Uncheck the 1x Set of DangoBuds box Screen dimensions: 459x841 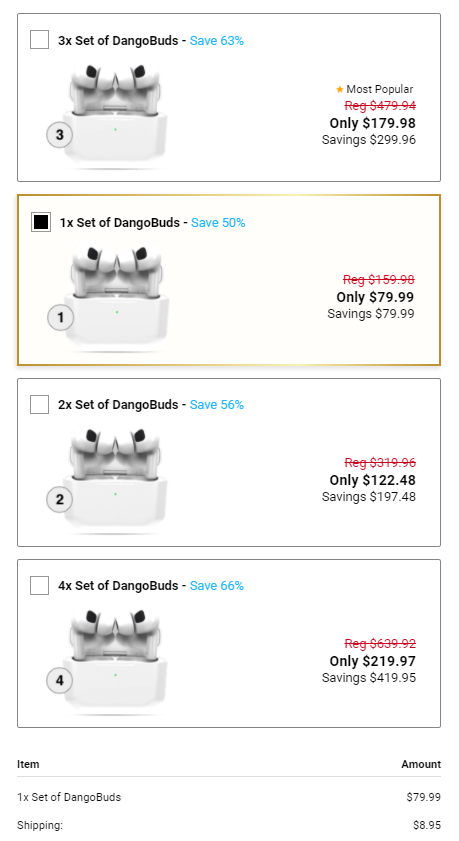pos(41,222)
